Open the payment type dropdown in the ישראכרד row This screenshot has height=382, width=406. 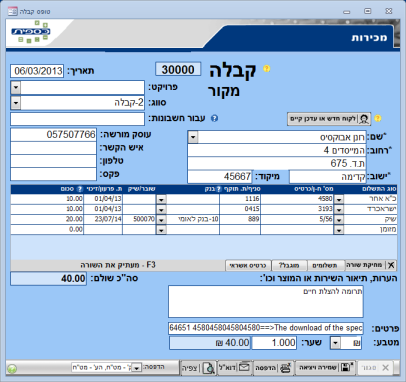(339, 210)
